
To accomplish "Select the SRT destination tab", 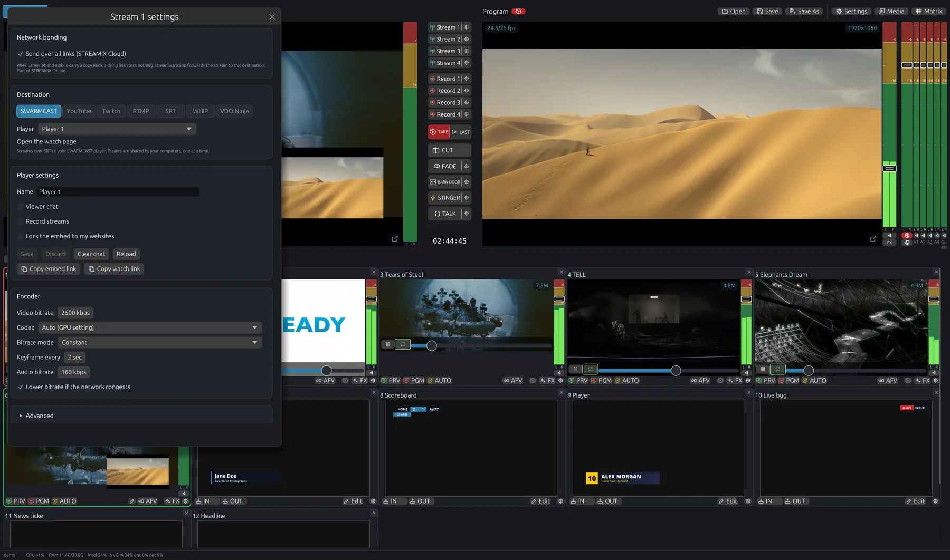I will coord(170,111).
